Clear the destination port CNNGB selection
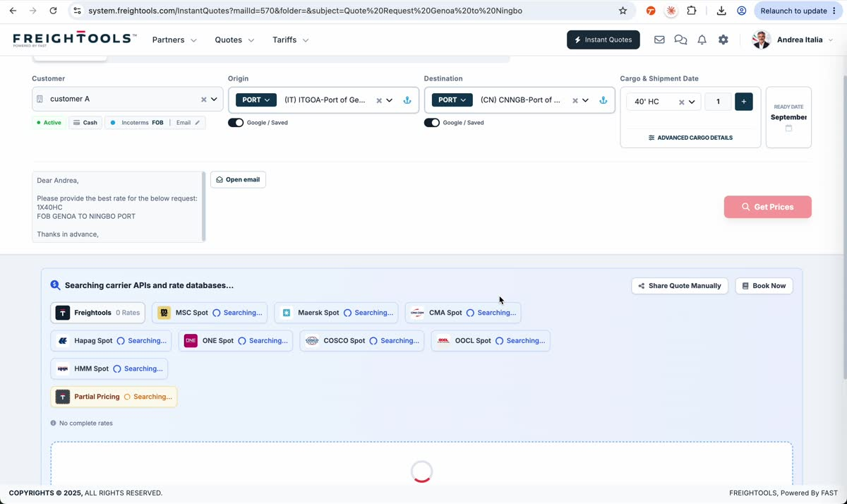847x504 pixels. [x=575, y=100]
